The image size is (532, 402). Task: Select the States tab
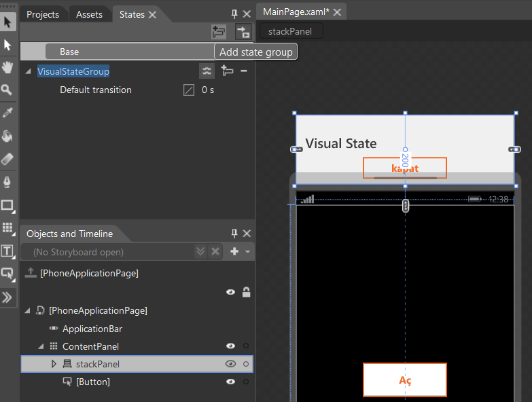132,14
